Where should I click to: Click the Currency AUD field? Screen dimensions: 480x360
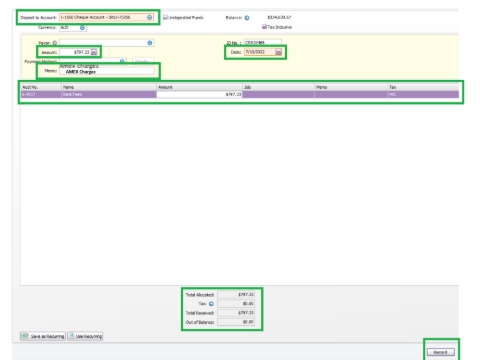click(73, 28)
